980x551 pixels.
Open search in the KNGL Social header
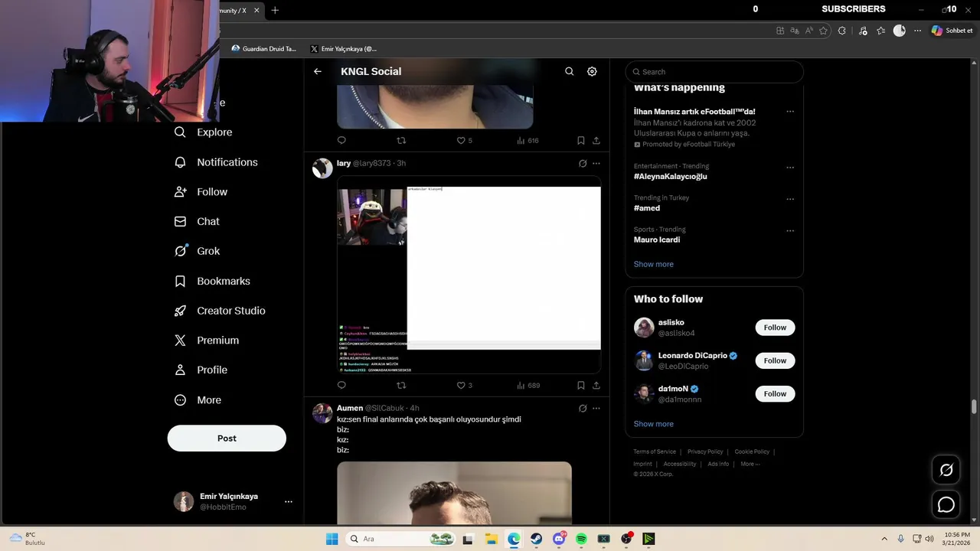[x=570, y=71]
